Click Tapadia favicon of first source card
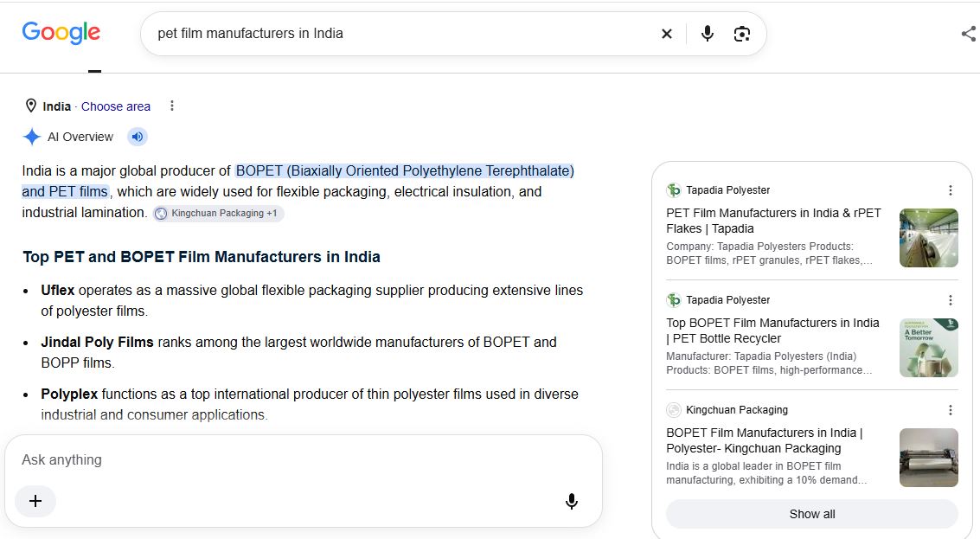The height and width of the screenshot is (539, 980). [674, 190]
